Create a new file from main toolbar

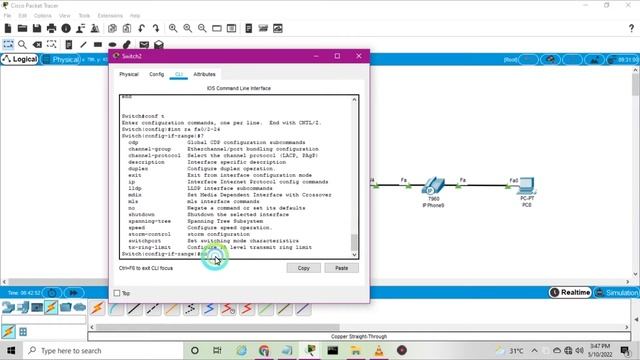(x=8, y=28)
